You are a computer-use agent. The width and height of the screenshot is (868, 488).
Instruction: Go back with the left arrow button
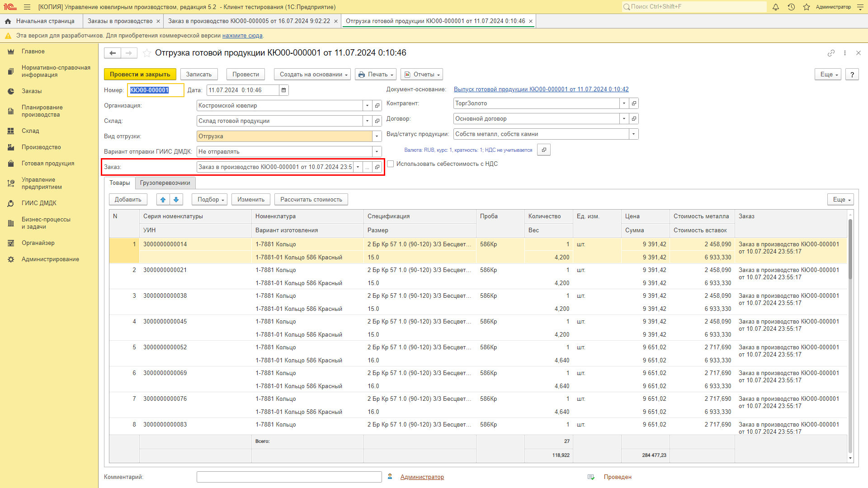pos(113,53)
